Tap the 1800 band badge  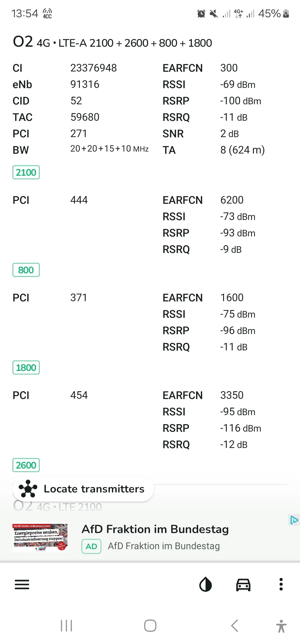[26, 368]
